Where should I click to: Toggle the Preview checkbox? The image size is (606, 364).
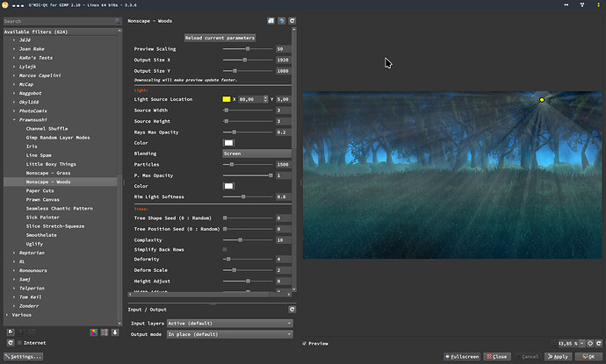click(306, 343)
